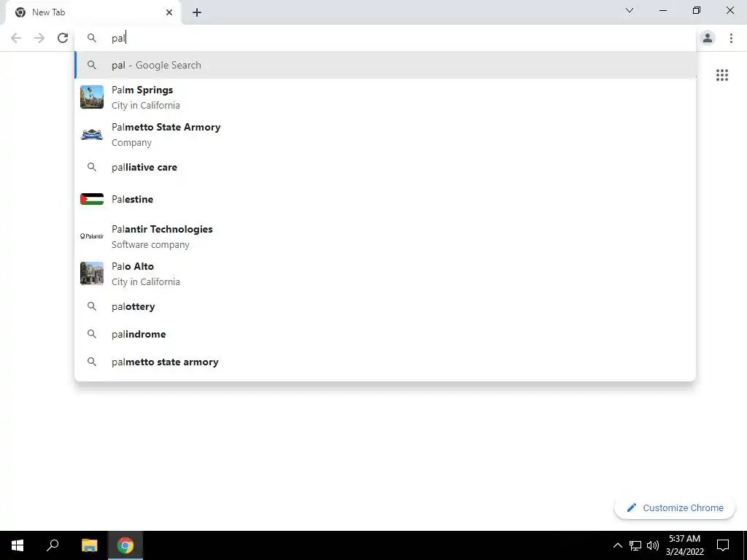
Task: Open taskbar search magnifier
Action: [53, 545]
